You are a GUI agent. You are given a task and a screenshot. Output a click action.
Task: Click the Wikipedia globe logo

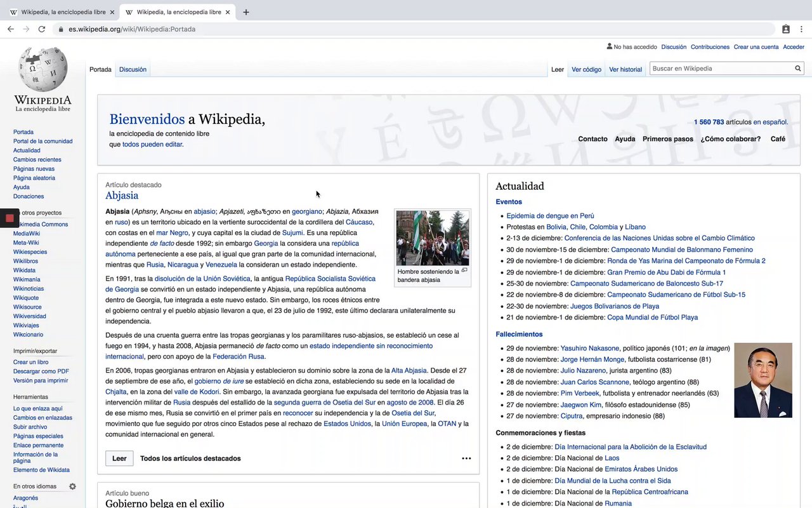pyautogui.click(x=43, y=70)
